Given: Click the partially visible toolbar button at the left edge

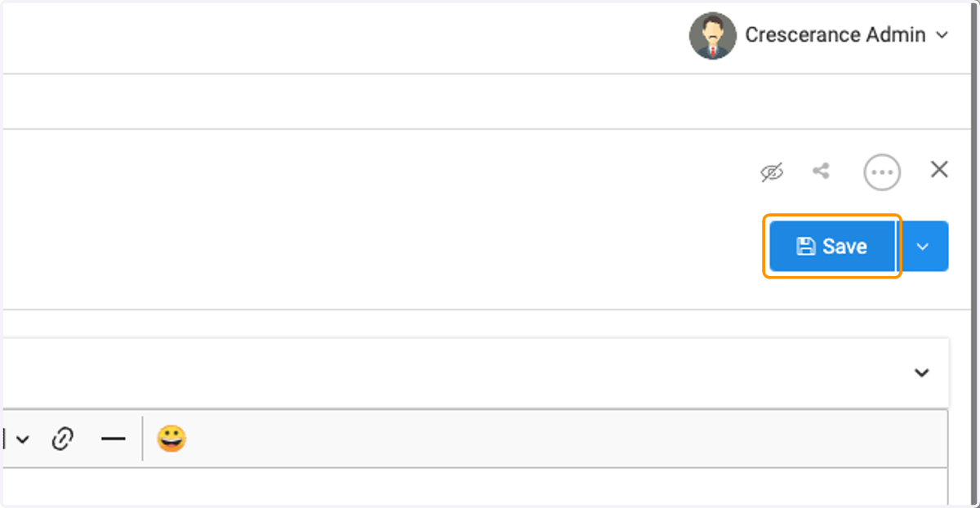Looking at the screenshot, I should (x=2, y=439).
